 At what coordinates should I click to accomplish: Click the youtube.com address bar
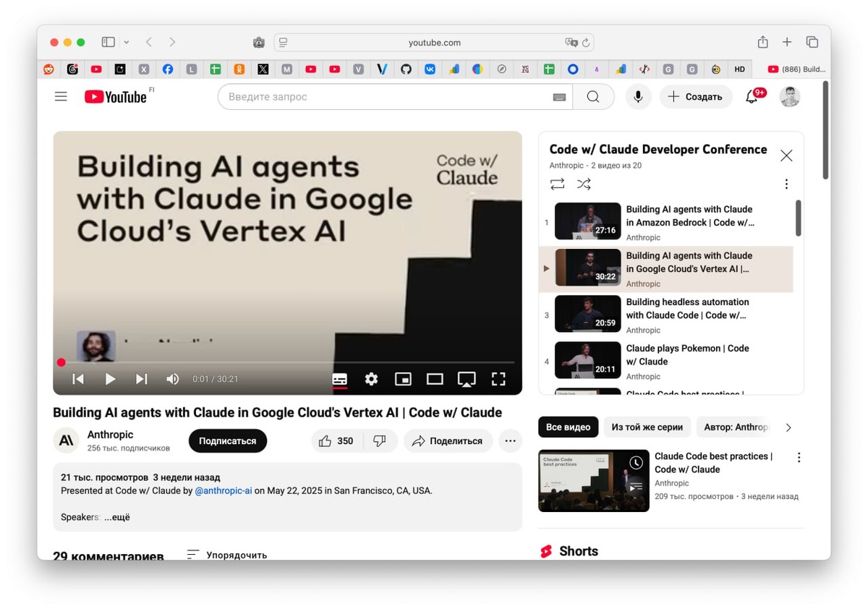[434, 43]
